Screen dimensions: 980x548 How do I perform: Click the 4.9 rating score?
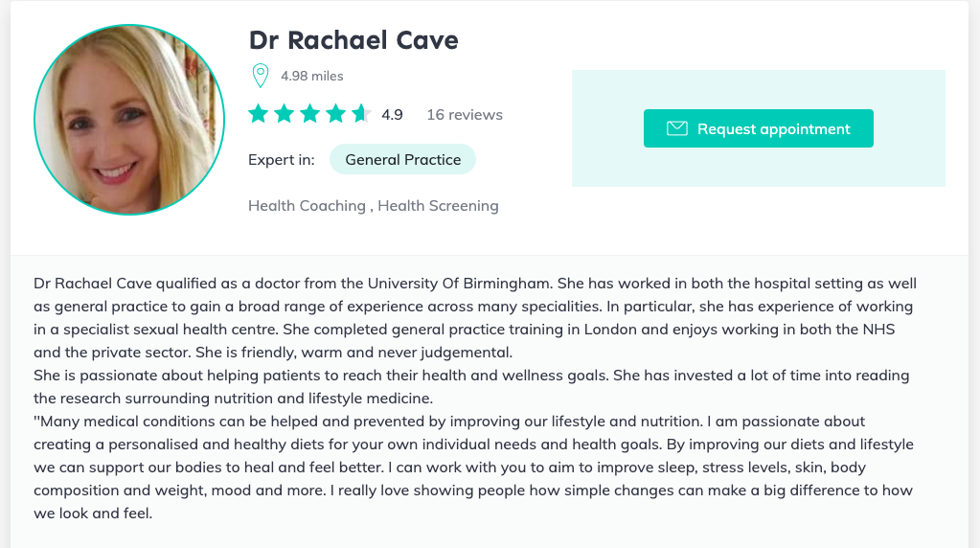pyautogui.click(x=392, y=115)
